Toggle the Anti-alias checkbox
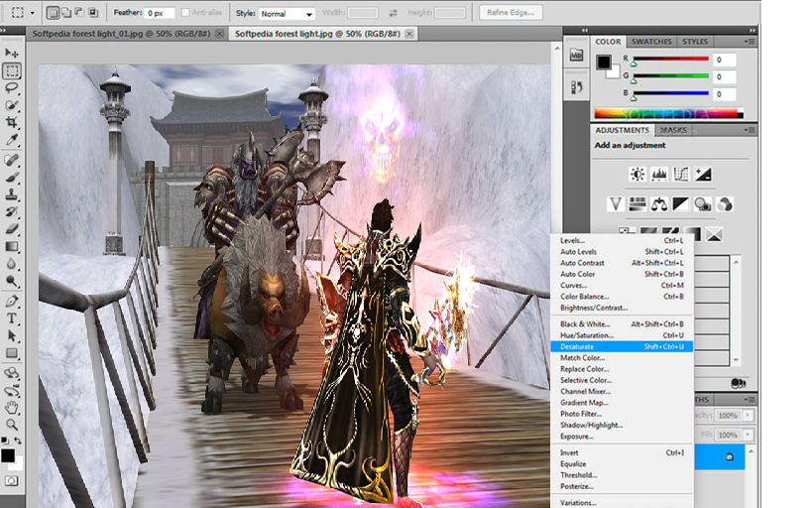 point(185,13)
